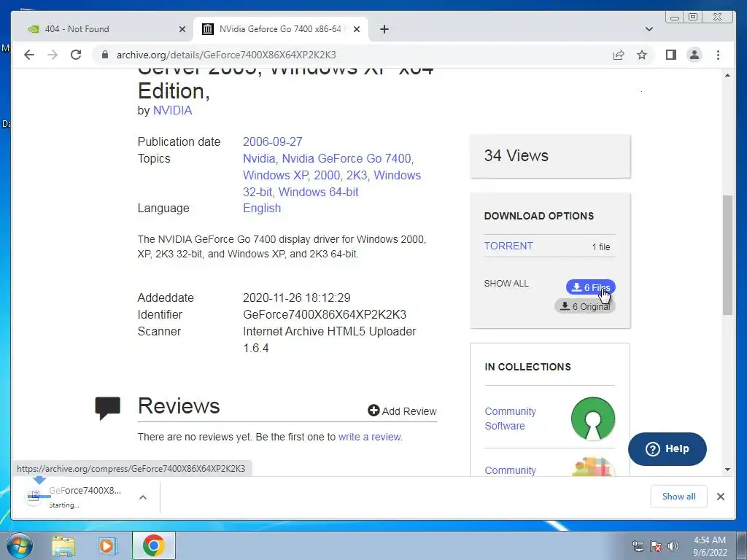Open the TORRENT download option
Viewport: 747px width, 560px height.
coord(508,246)
